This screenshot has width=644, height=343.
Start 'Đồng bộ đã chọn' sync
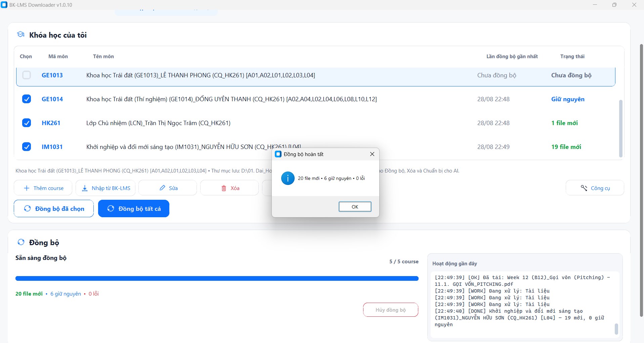(54, 208)
